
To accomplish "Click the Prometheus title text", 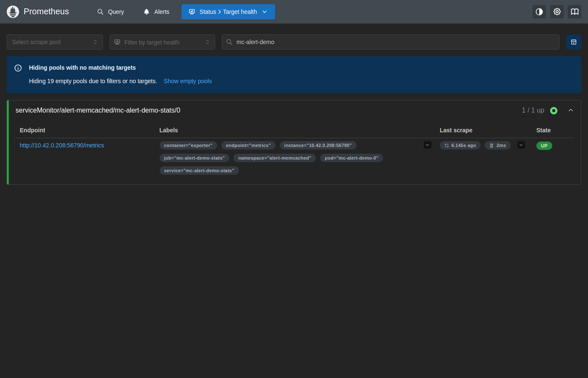I will (46, 11).
